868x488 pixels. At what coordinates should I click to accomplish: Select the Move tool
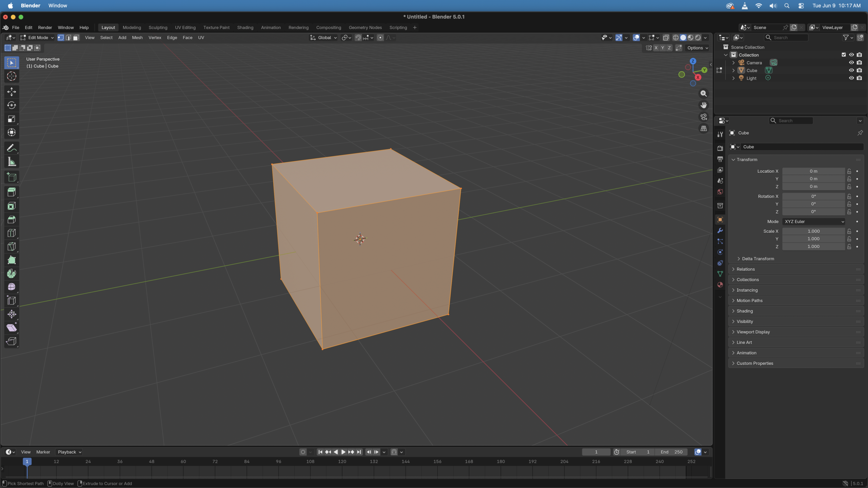pyautogui.click(x=12, y=91)
